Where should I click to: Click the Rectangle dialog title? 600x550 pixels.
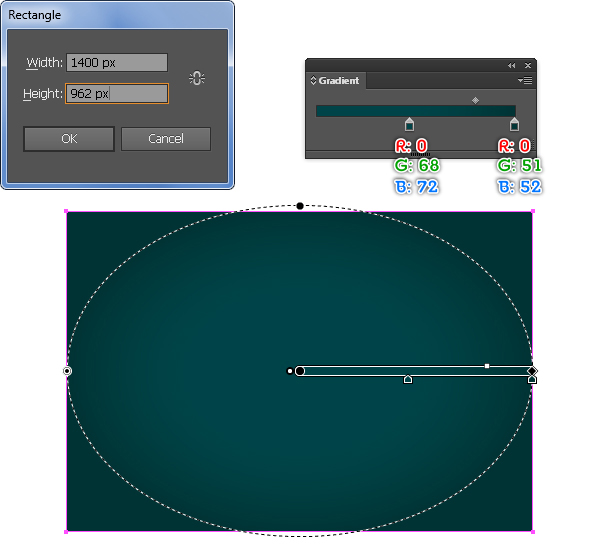[34, 15]
